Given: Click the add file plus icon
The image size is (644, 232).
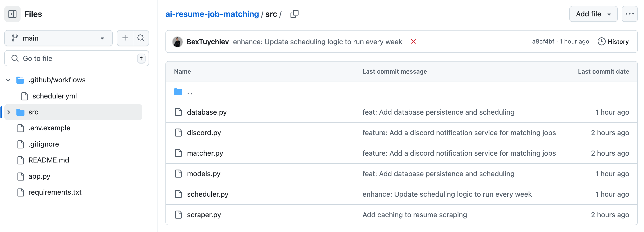Looking at the screenshot, I should point(125,38).
